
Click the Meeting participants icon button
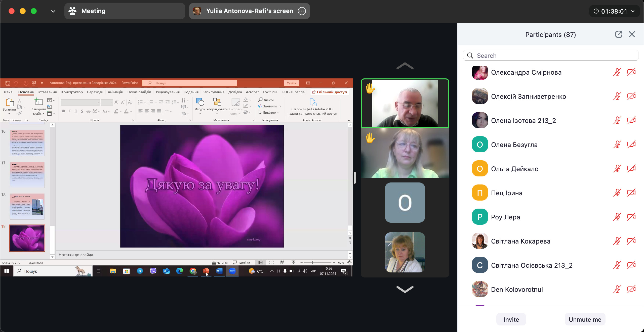tap(72, 11)
